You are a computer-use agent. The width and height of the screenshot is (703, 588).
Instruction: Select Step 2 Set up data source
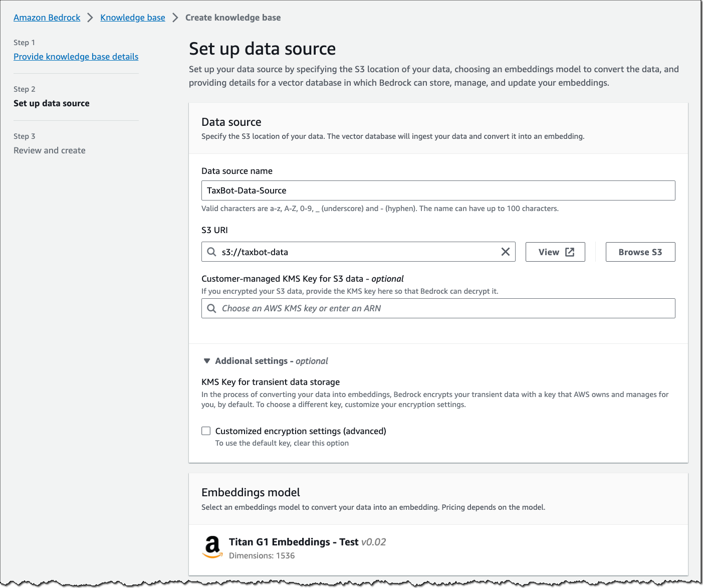click(x=52, y=103)
